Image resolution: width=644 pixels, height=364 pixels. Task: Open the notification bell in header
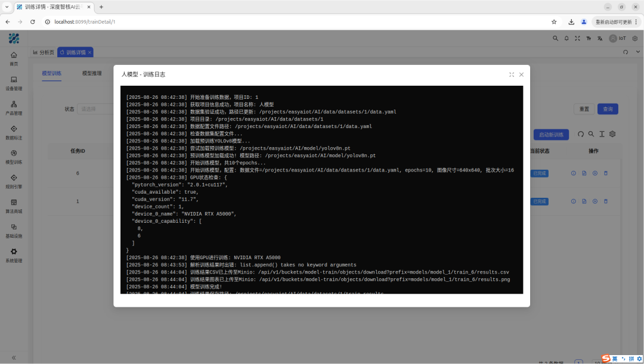coord(566,38)
